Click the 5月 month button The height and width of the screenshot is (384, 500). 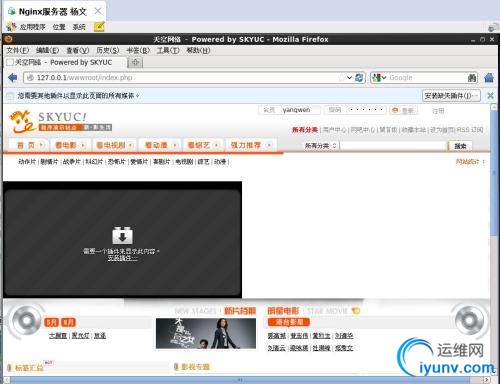coord(51,322)
